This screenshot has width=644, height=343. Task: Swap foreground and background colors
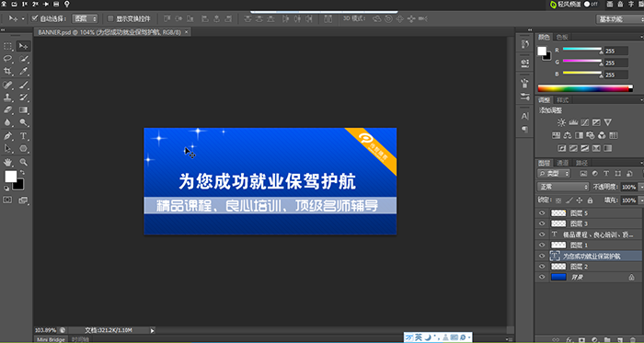22,172
